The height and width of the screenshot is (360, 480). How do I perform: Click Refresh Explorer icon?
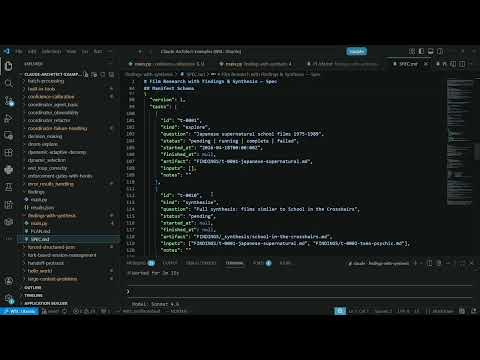[x=103, y=75]
